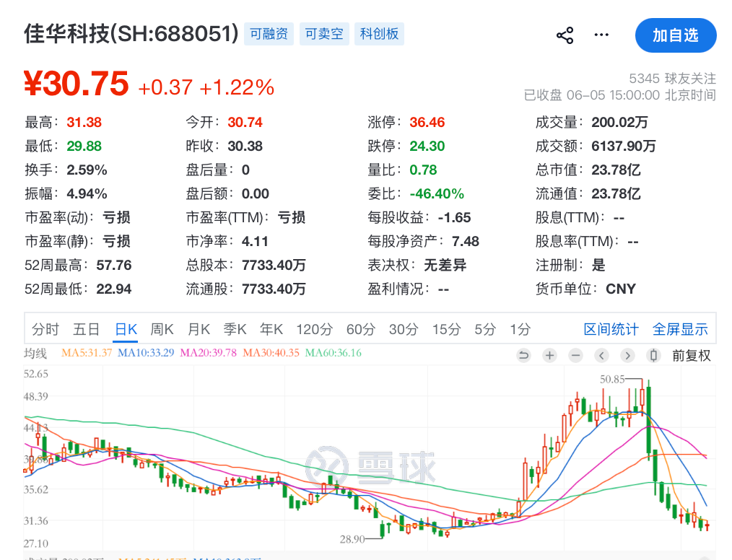
Task: Click the MA30:40.35 indicator label
Action: pos(271,353)
